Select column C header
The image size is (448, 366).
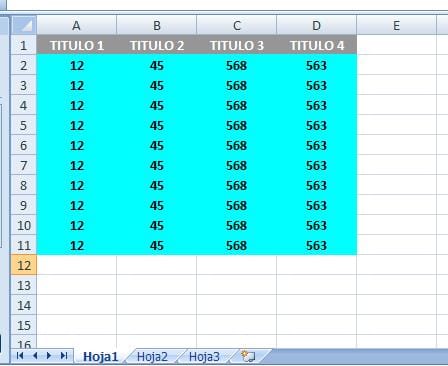[237, 26]
